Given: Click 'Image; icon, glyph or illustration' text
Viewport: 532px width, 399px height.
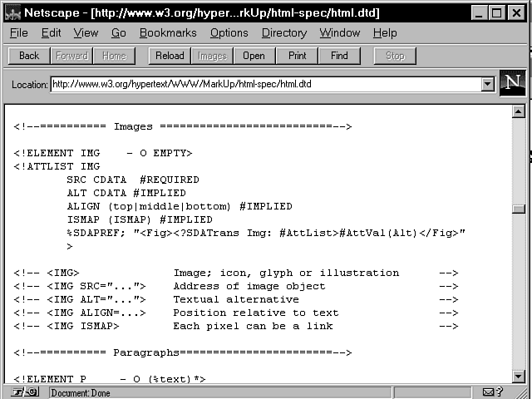Looking at the screenshot, I should tap(286, 273).
